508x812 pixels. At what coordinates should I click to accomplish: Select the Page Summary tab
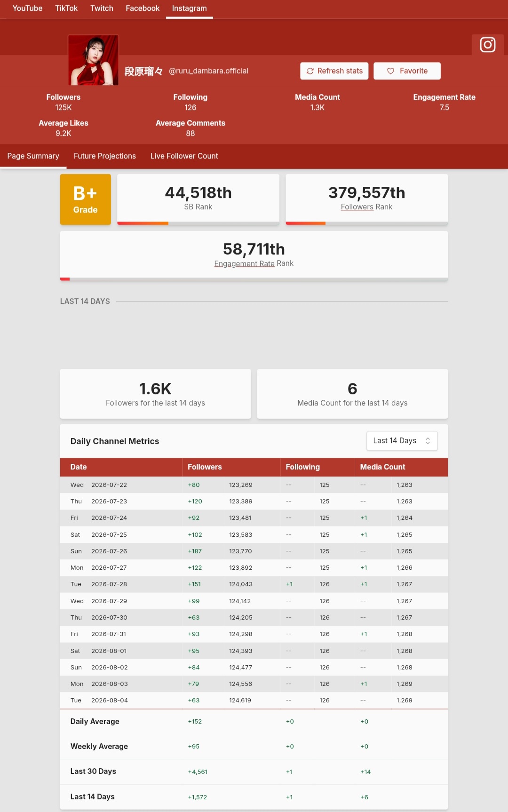point(33,156)
